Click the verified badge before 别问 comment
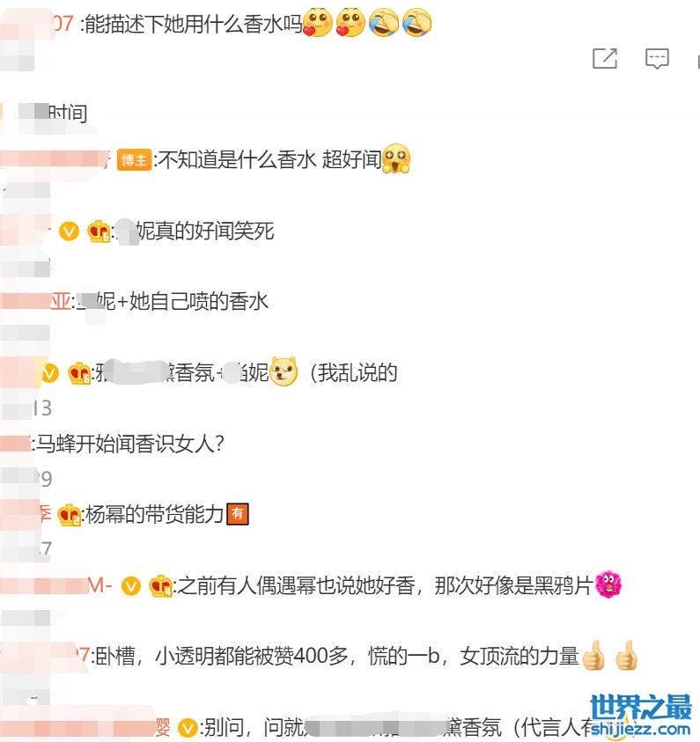This screenshot has height=742, width=700. pos(188,728)
